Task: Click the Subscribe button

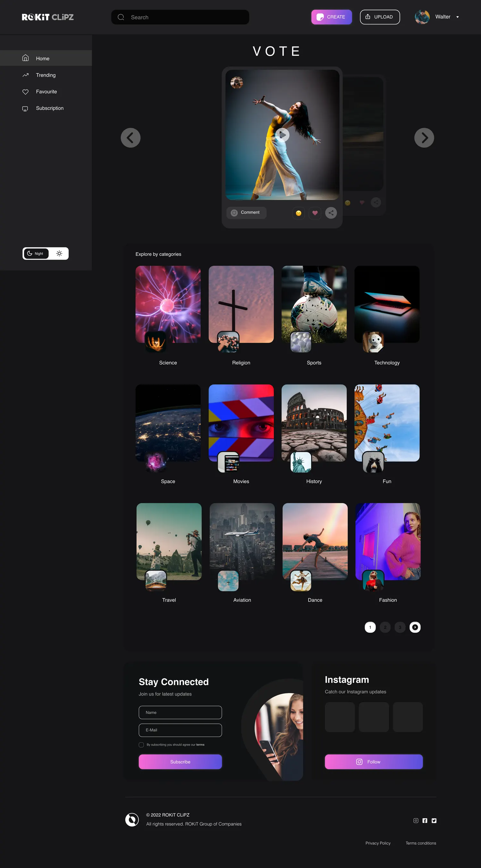Action: point(180,762)
